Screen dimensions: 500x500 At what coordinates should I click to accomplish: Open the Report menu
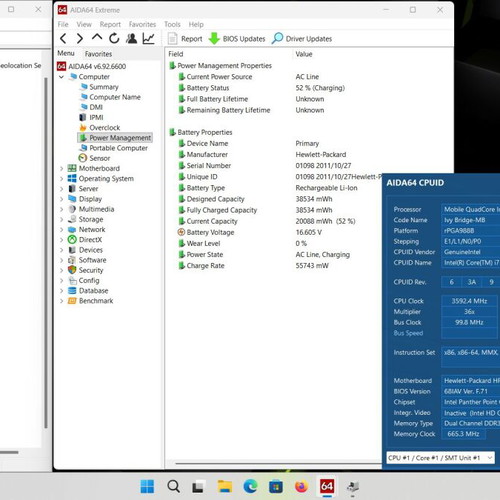point(110,24)
